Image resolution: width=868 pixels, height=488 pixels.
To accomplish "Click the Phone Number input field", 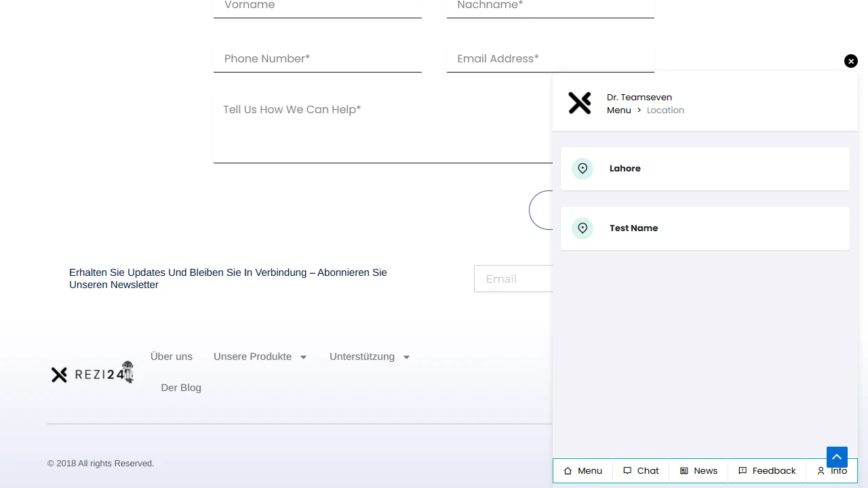I will [x=317, y=59].
